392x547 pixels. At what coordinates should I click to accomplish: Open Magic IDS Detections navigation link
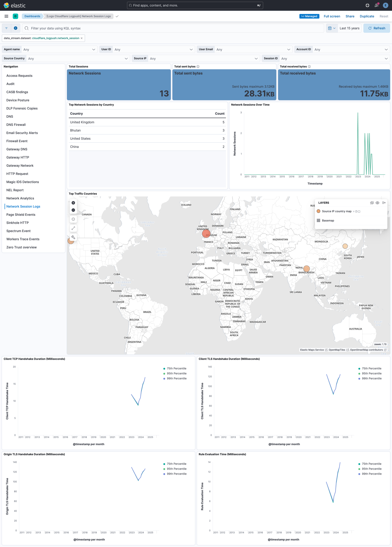[x=23, y=182]
